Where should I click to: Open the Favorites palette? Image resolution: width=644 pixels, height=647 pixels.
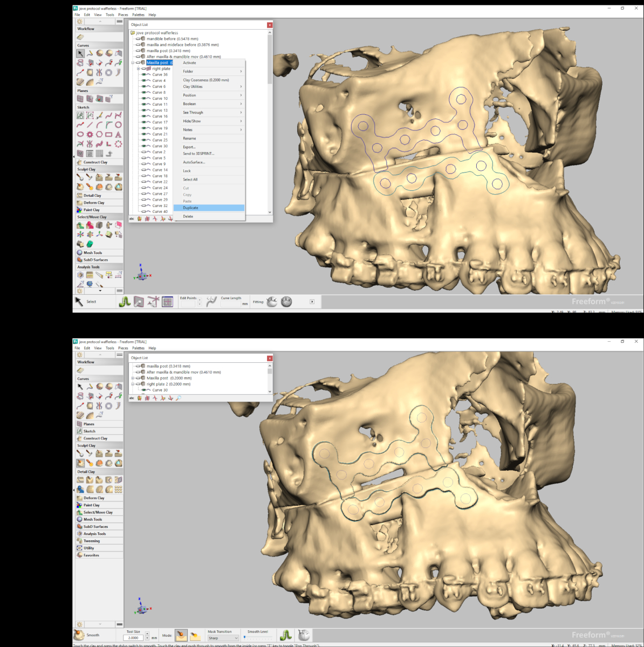(x=91, y=555)
